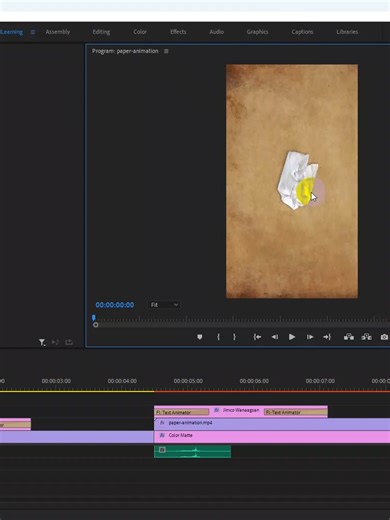Click the 00:00:06:00 mark on time ruler
Viewport: 390px width, 520px height.
tap(254, 381)
